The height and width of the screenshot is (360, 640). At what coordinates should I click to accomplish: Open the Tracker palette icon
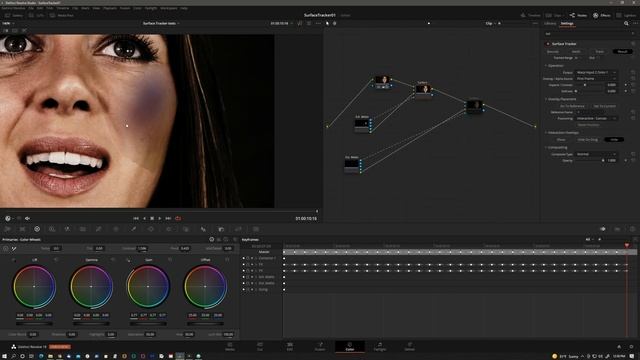point(169,229)
